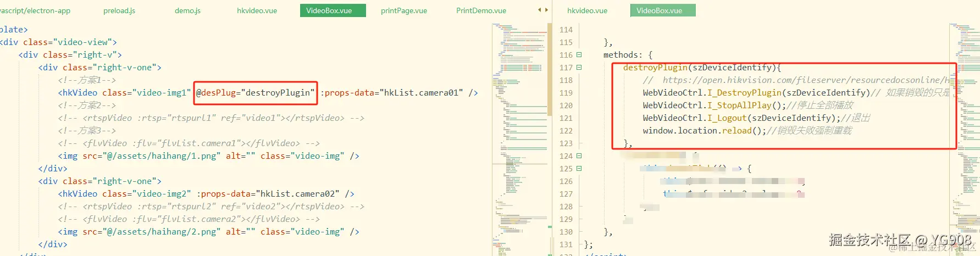Image resolution: width=980 pixels, height=256 pixels.
Task: Collapse the code fold at line 124
Action: pos(579,156)
